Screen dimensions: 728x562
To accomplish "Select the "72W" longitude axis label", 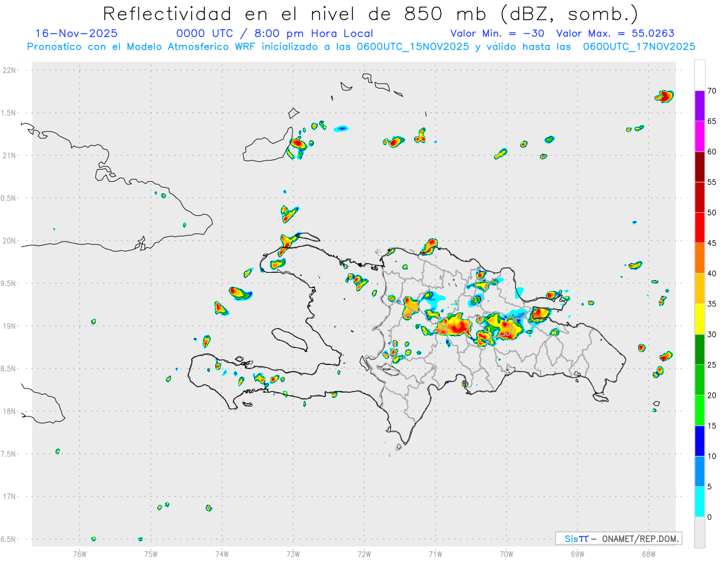I will (x=364, y=554).
